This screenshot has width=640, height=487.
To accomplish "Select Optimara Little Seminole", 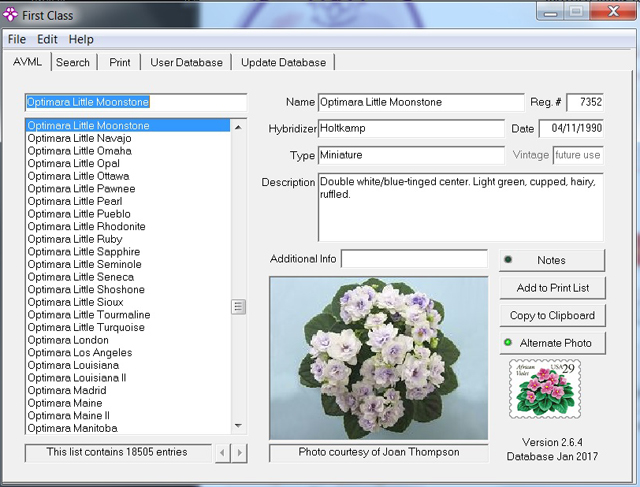I will pos(128,264).
